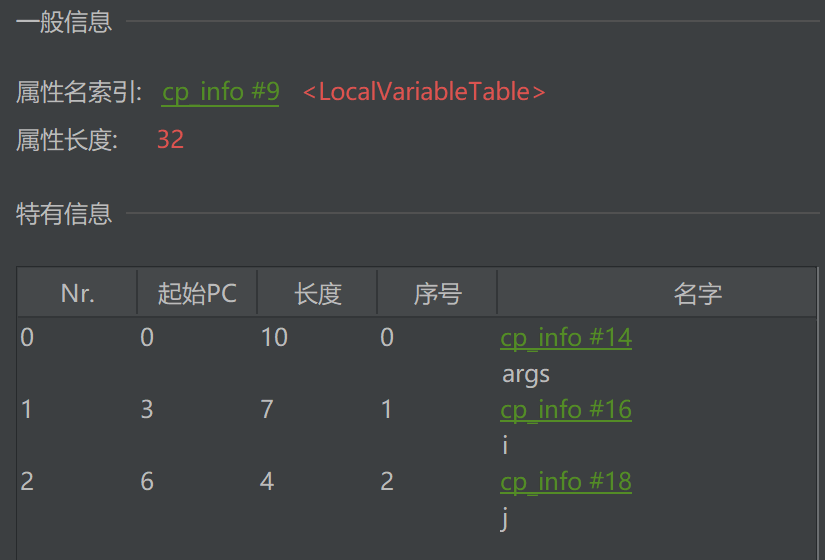
Task: Select the length cell with value 4
Action: [x=267, y=482]
